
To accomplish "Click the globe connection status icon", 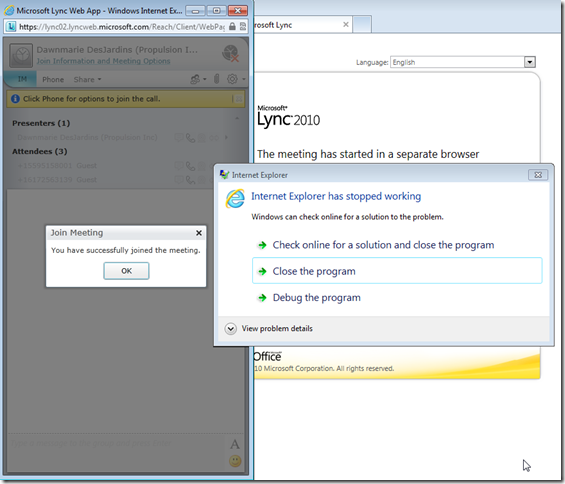I will (x=231, y=53).
